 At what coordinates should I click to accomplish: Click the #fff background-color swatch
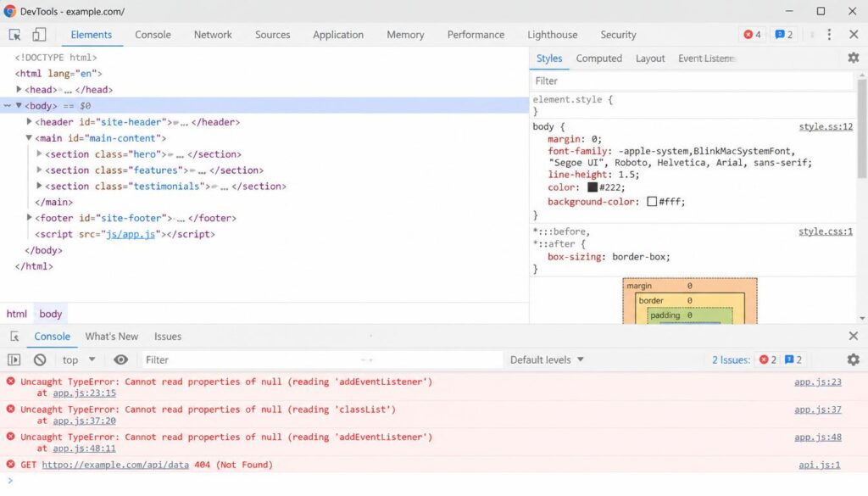(x=652, y=202)
